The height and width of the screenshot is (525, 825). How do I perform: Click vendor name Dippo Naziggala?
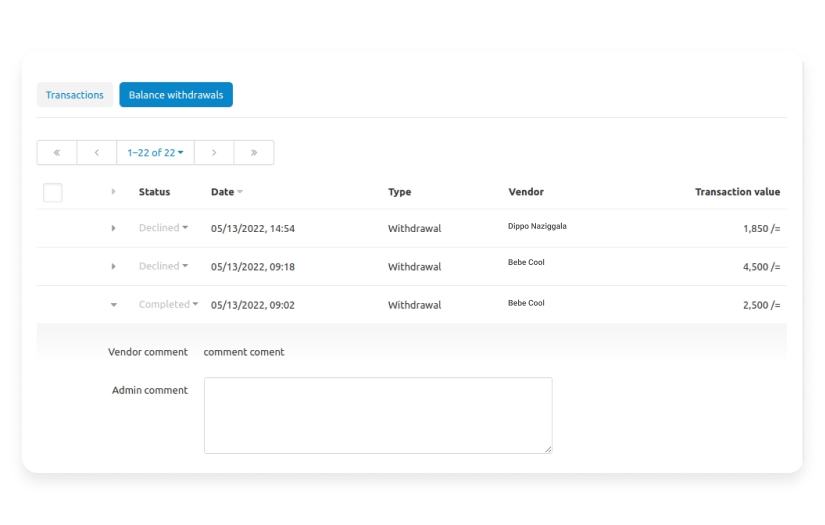(537, 226)
